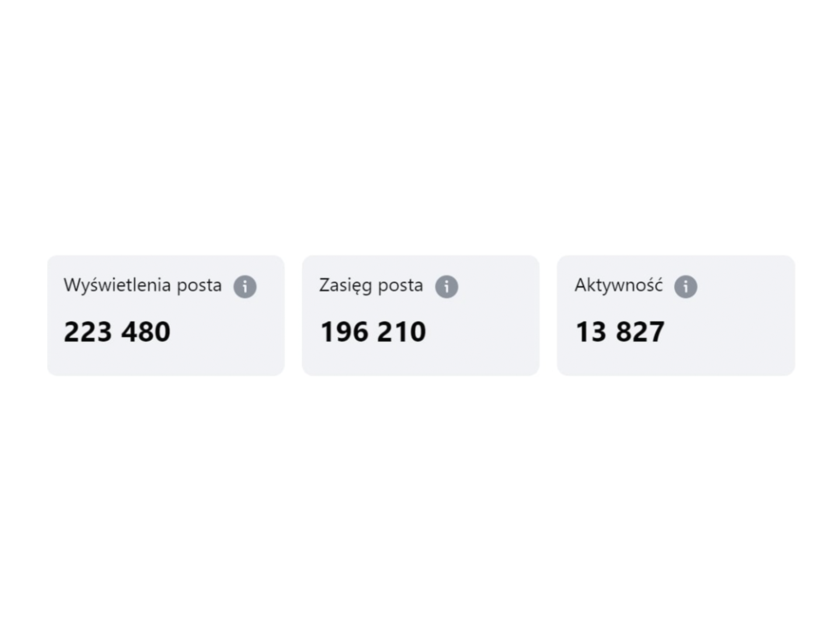Click the digits 196 in middle card
This screenshot has height=630, width=840.
tap(344, 331)
